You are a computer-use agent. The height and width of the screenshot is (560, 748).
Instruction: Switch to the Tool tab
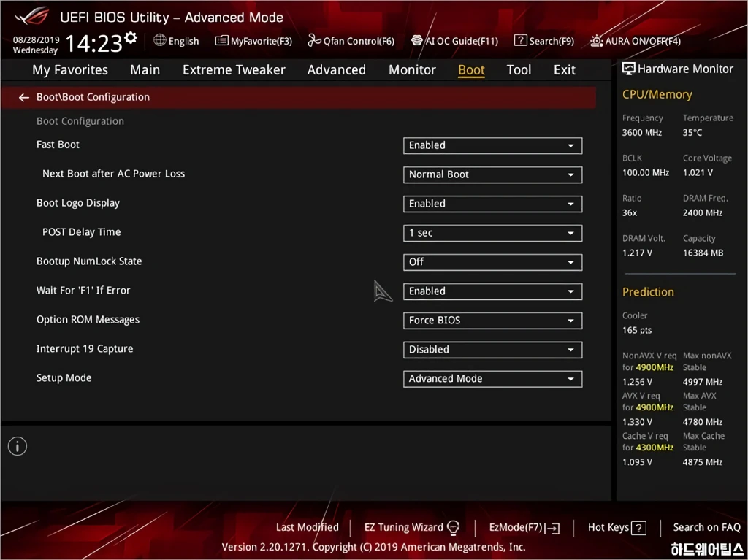click(x=519, y=69)
